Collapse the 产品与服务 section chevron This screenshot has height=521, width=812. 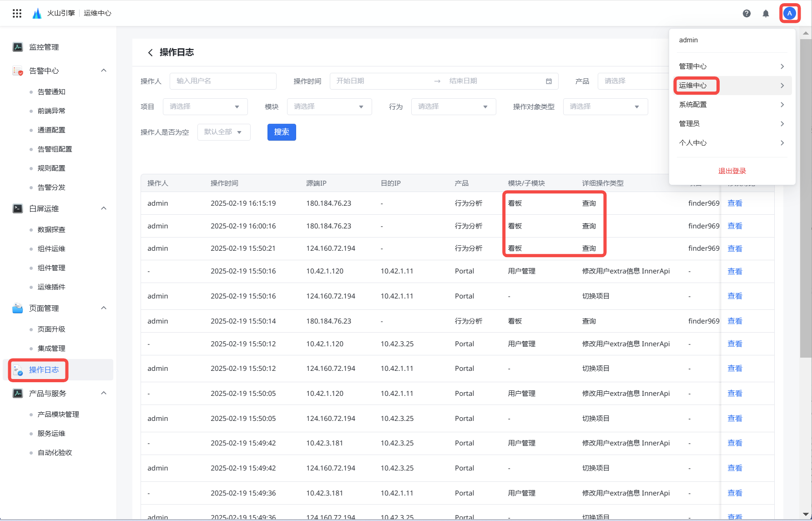pyautogui.click(x=104, y=393)
